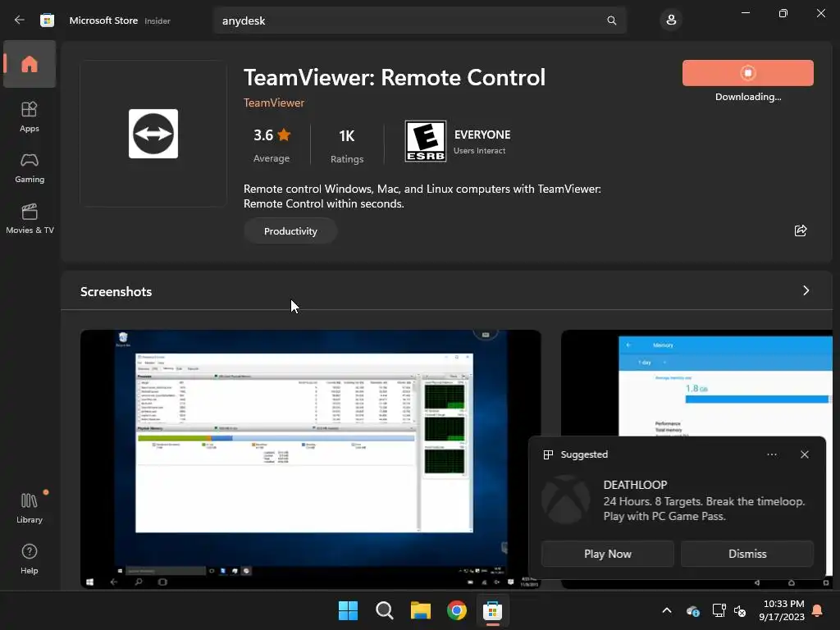Image resolution: width=840 pixels, height=630 pixels.
Task: Click the DEATHLOOP notification title
Action: click(x=636, y=485)
